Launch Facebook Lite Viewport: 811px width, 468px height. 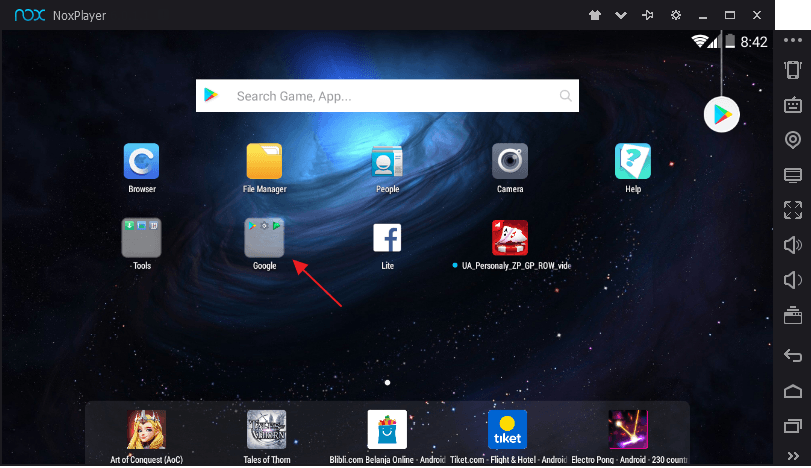coord(387,238)
